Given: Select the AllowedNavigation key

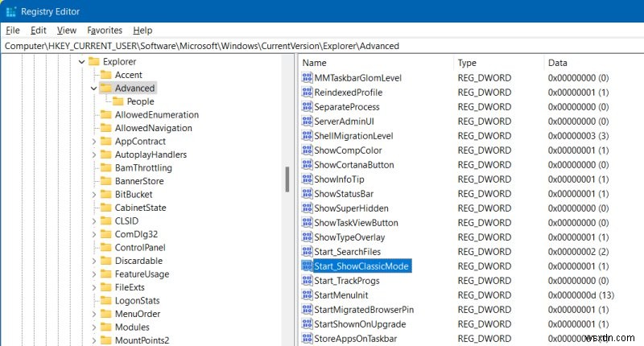Looking at the screenshot, I should [153, 128].
